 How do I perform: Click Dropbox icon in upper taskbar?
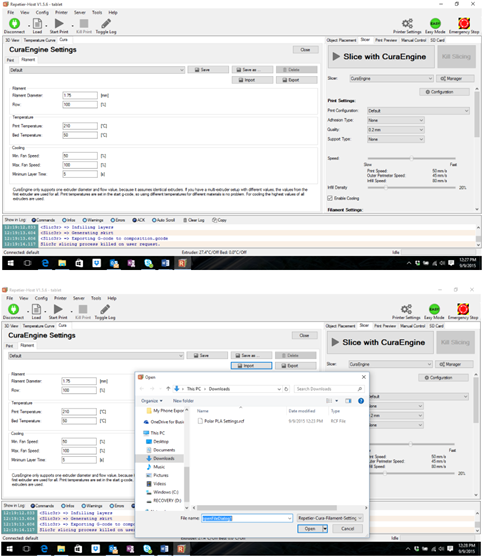click(x=96, y=263)
